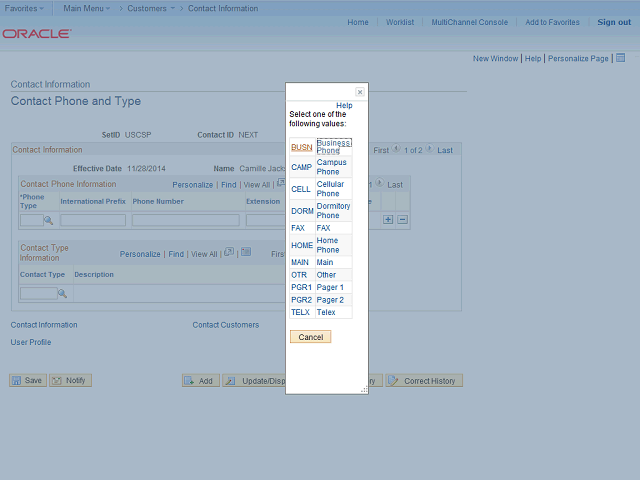
Task: Choose Pager 2 description
Action: pyautogui.click(x=330, y=300)
